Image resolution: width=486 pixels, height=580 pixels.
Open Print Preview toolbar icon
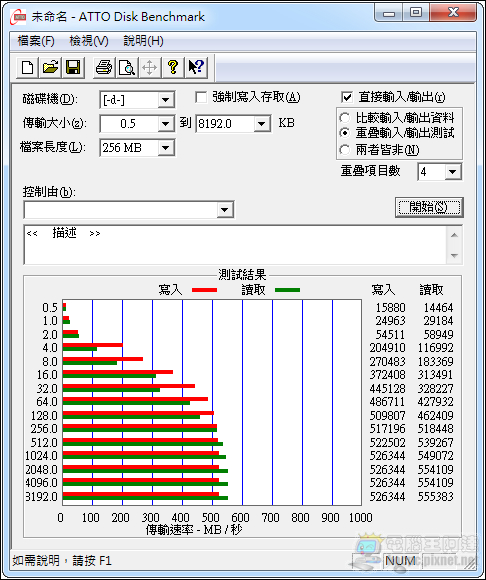click(127, 68)
